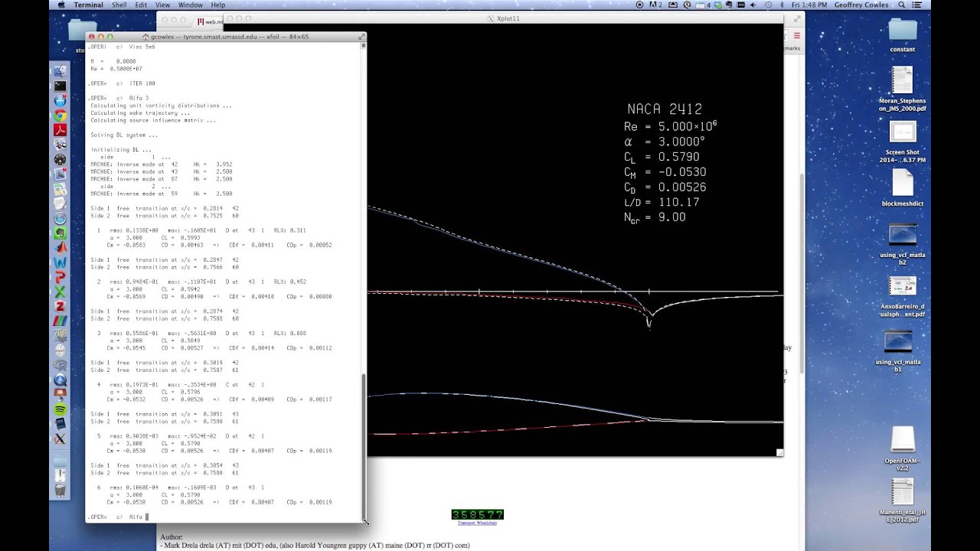Viewport: 980px width, 551px height.
Task: Open the R application in the Dock
Action: point(60,365)
